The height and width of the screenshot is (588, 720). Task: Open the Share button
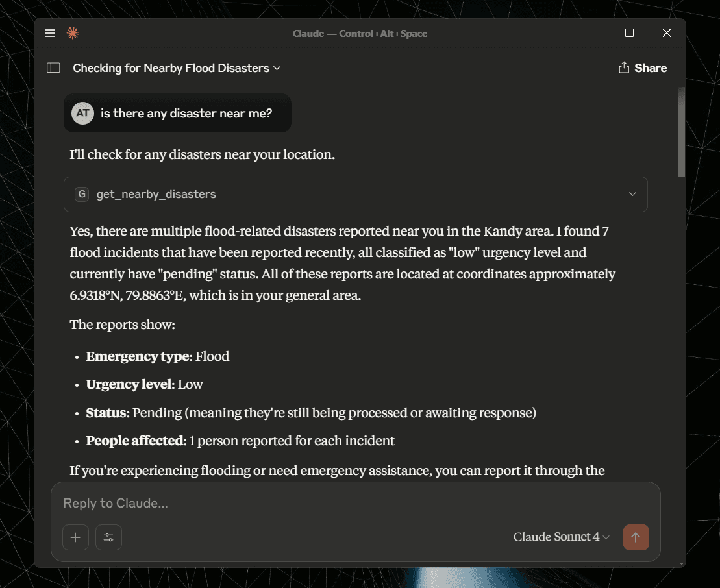pos(642,68)
